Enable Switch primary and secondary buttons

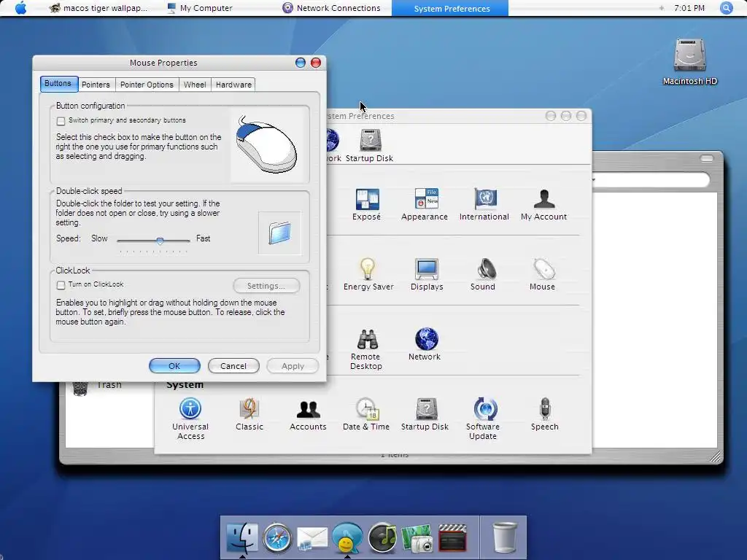pos(61,121)
